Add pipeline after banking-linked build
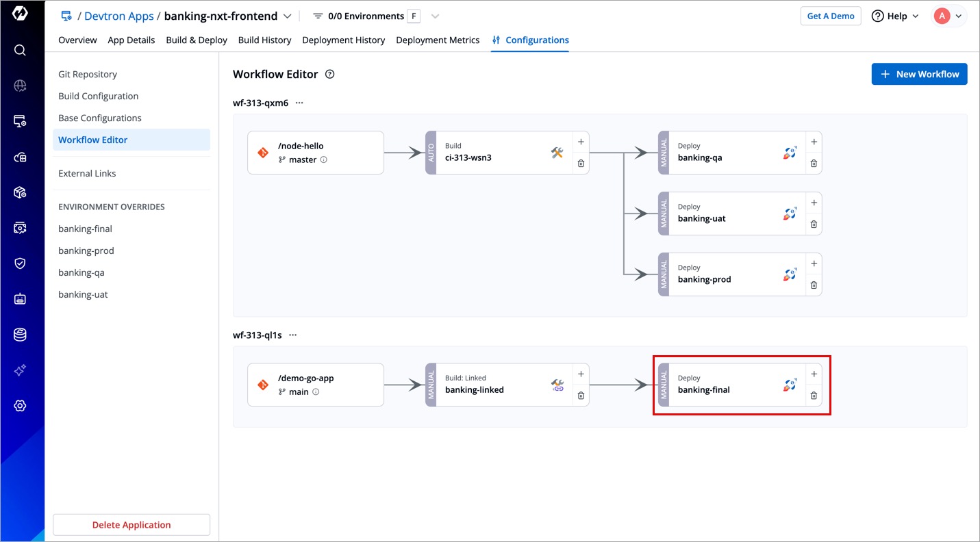980x542 pixels. coord(581,374)
